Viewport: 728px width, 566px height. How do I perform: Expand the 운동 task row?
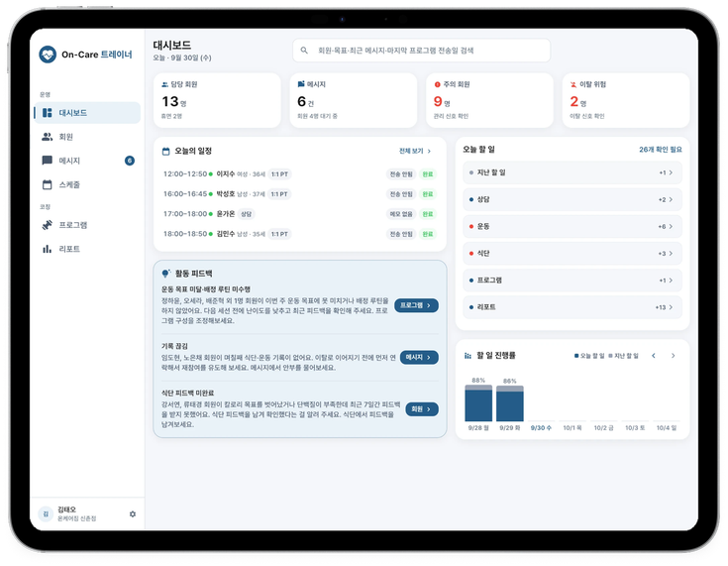(572, 226)
